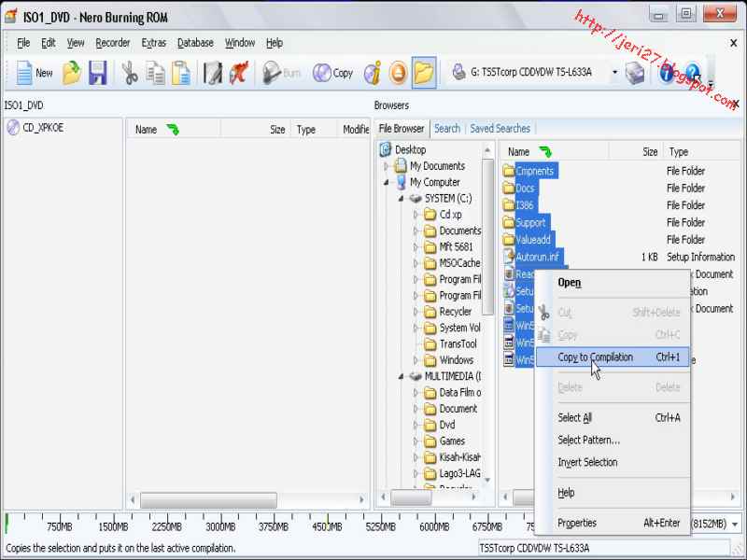The width and height of the screenshot is (747, 560).
Task: Open an existing compilation file
Action: [72, 73]
